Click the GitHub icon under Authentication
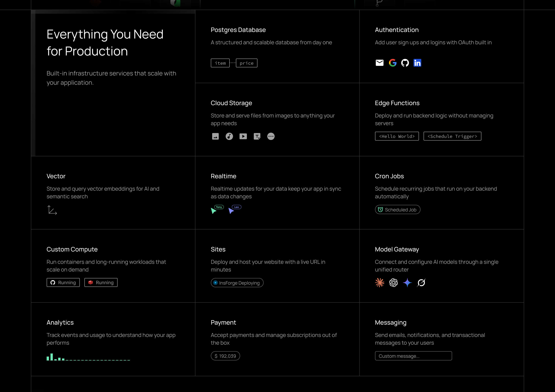555x392 pixels. (405, 63)
